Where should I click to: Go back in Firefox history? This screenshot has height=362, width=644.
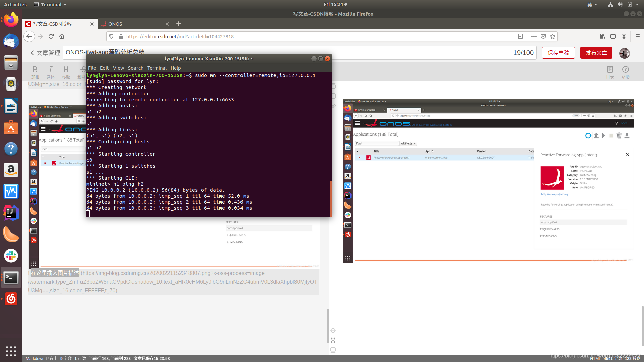point(29,36)
